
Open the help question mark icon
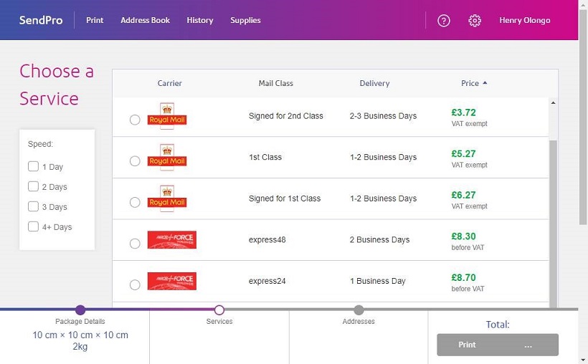click(444, 21)
